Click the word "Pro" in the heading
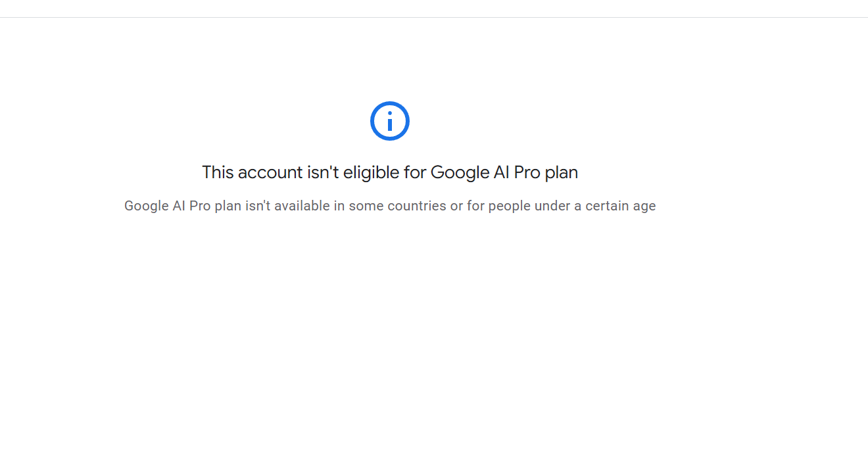Image resolution: width=868 pixels, height=455 pixels. (526, 172)
